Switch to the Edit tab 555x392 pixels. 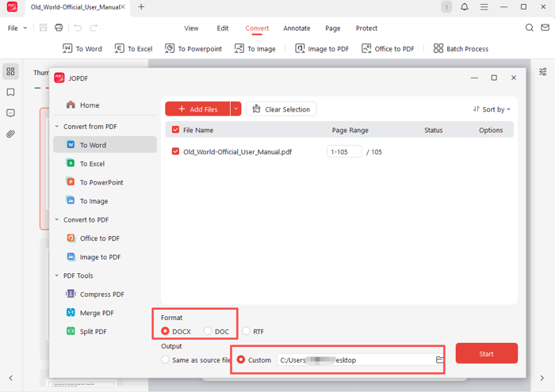pos(223,28)
